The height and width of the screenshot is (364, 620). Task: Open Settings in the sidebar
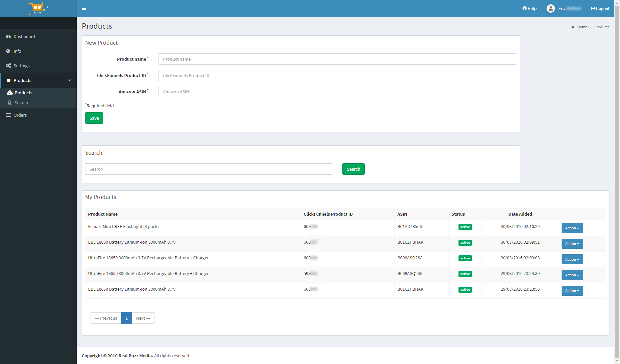tap(38, 66)
